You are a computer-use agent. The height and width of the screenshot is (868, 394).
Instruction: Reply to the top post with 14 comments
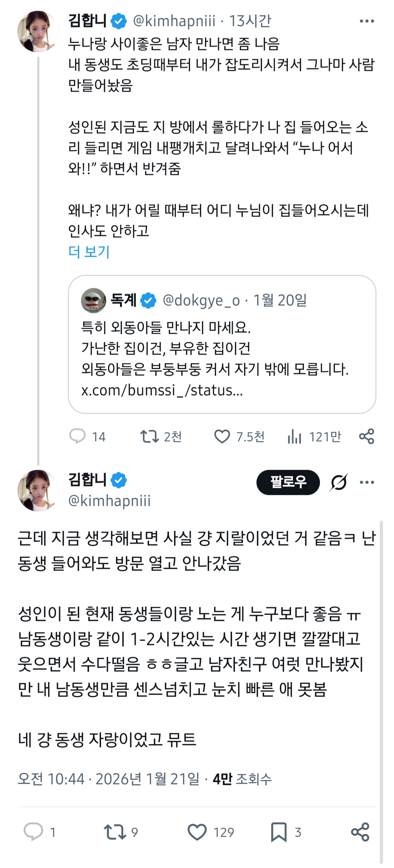click(77, 436)
